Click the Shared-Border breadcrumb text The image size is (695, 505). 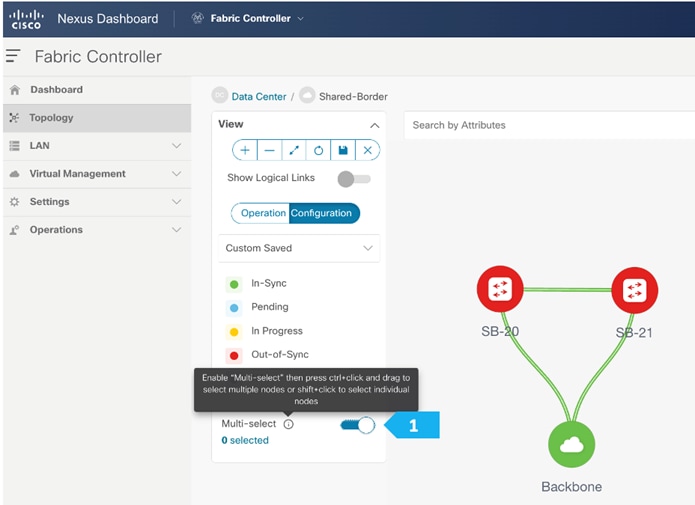pos(353,97)
